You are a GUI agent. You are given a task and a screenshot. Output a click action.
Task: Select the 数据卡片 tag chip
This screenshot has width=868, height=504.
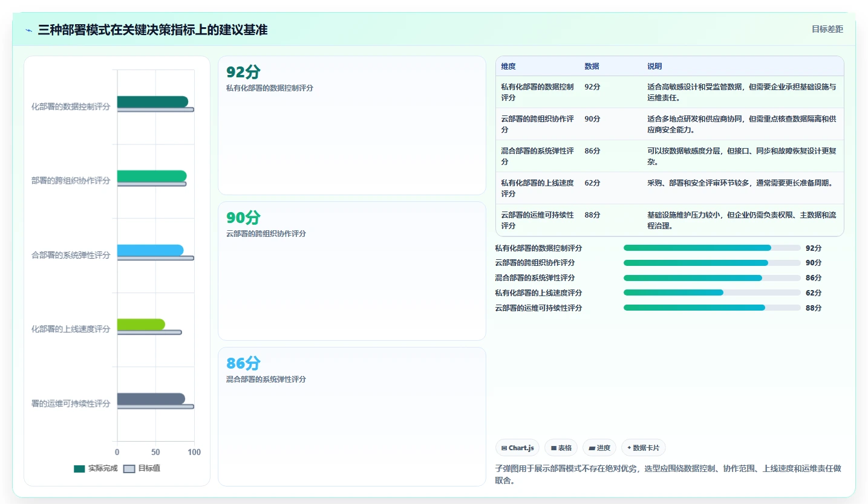[644, 448]
